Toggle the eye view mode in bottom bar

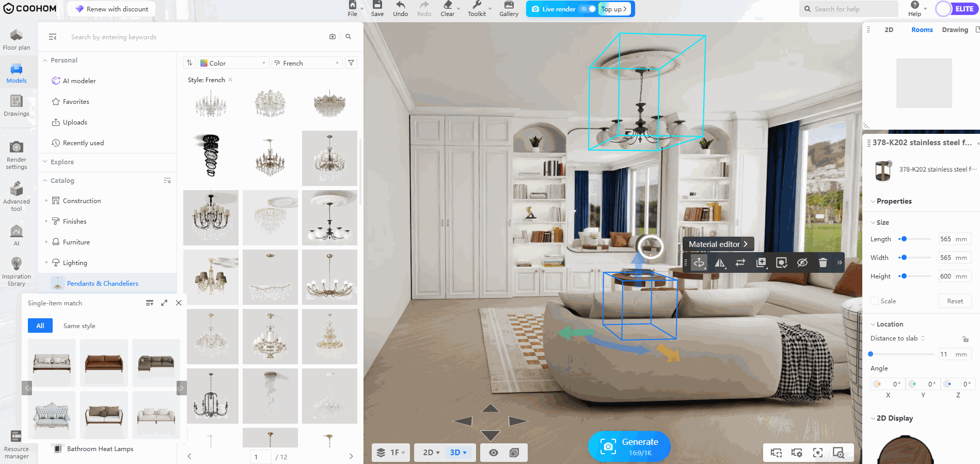(x=494, y=453)
